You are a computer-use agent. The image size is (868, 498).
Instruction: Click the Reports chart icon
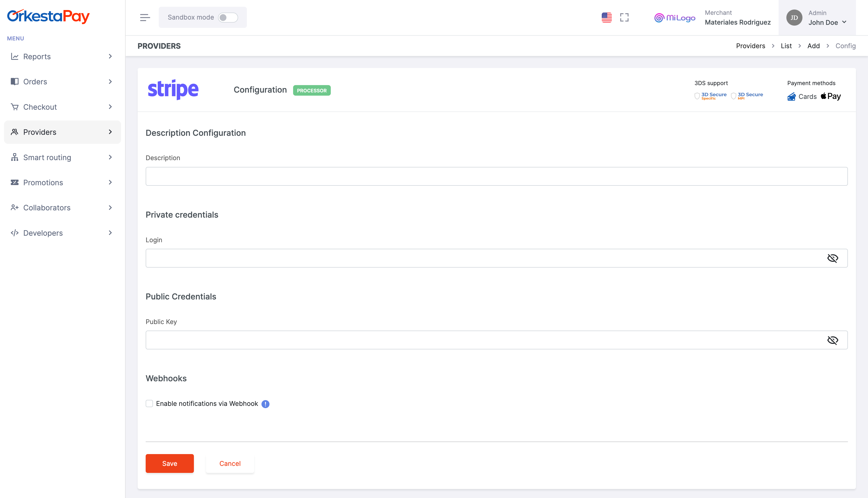[x=14, y=56]
